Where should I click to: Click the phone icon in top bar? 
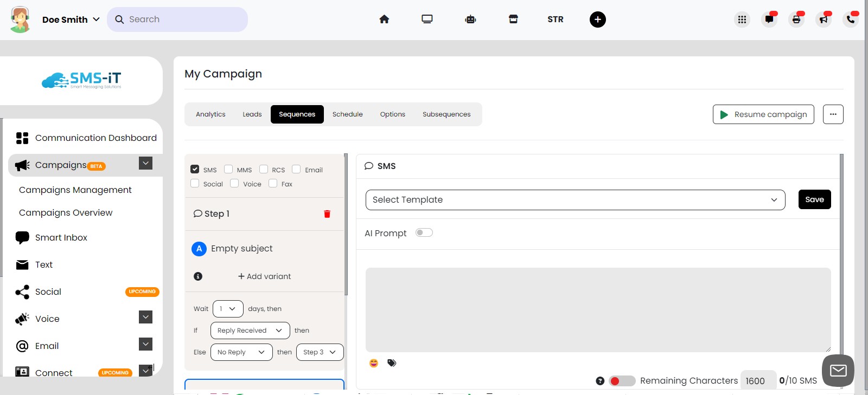(850, 20)
